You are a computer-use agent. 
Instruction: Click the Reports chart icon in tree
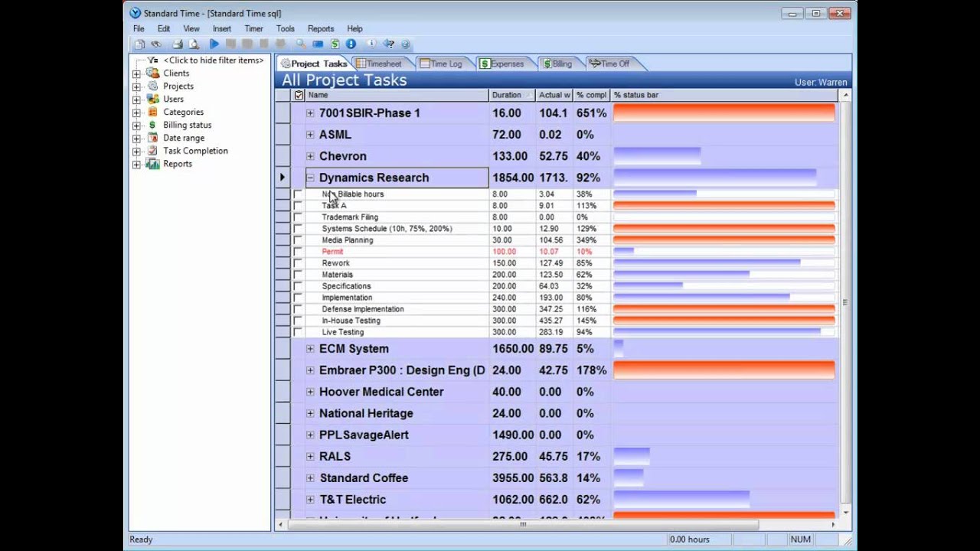pos(153,164)
